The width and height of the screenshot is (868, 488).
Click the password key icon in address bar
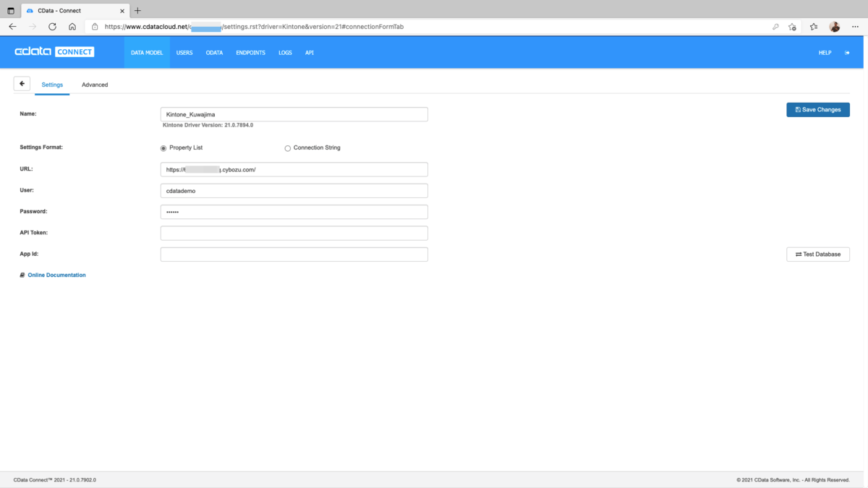pos(775,27)
